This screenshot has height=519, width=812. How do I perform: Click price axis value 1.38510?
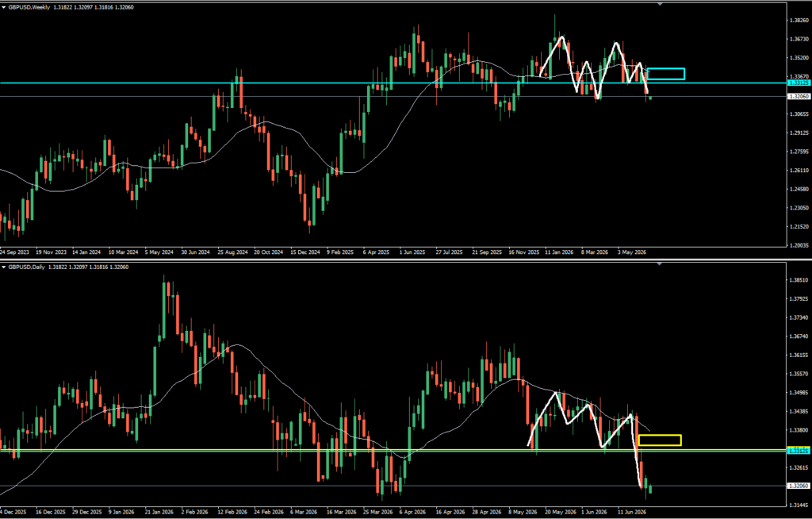click(x=799, y=280)
